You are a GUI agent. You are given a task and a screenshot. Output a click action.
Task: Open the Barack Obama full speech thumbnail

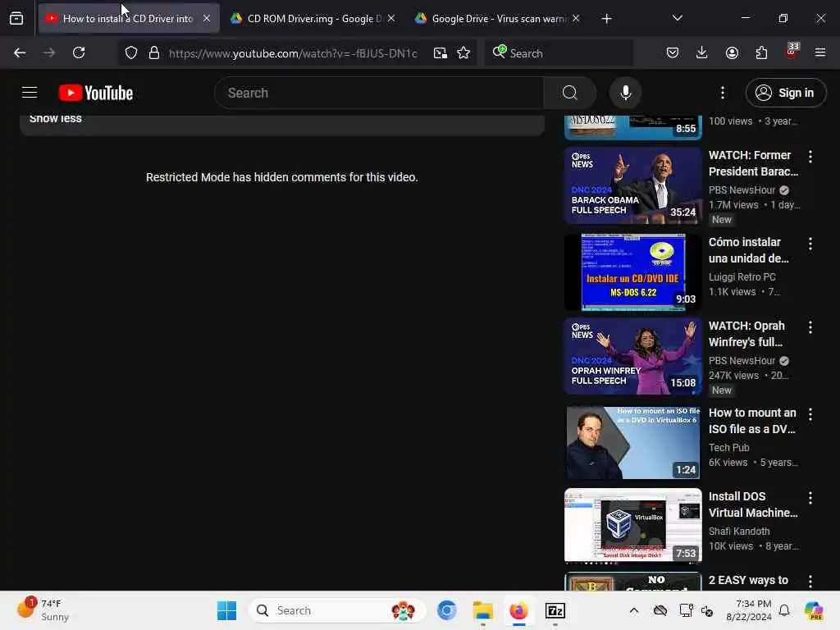[632, 185]
